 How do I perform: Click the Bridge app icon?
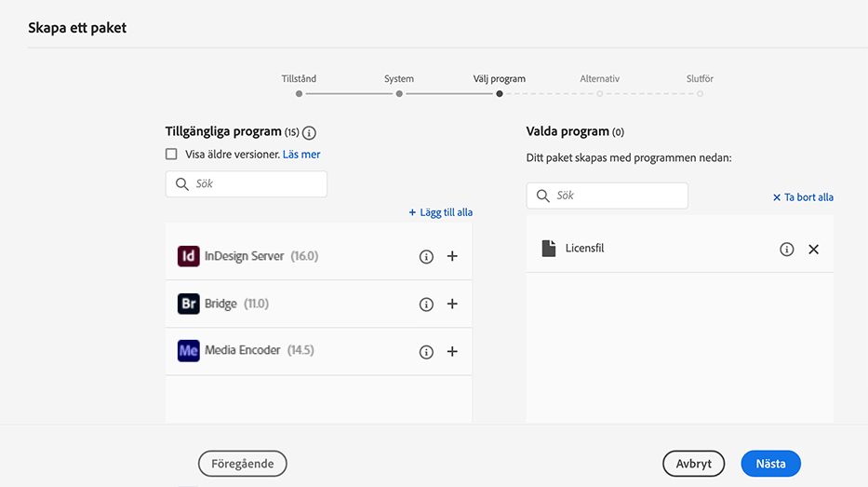(189, 304)
